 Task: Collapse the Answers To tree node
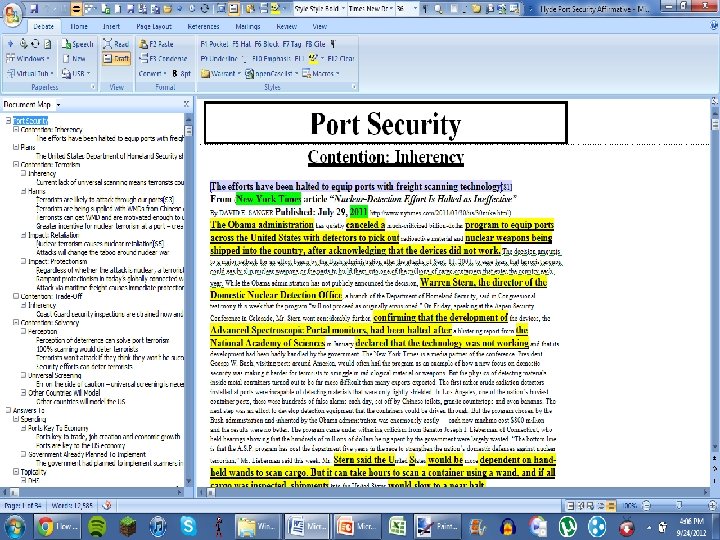click(8, 410)
